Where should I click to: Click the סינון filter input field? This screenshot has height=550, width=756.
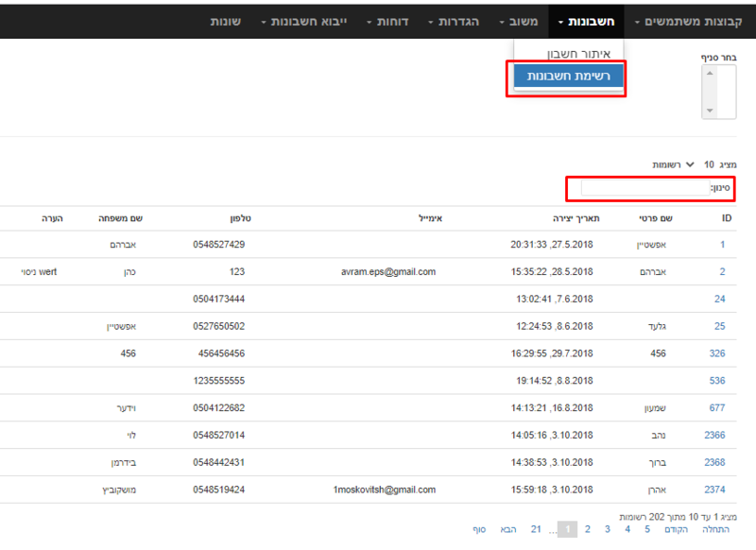[645, 187]
